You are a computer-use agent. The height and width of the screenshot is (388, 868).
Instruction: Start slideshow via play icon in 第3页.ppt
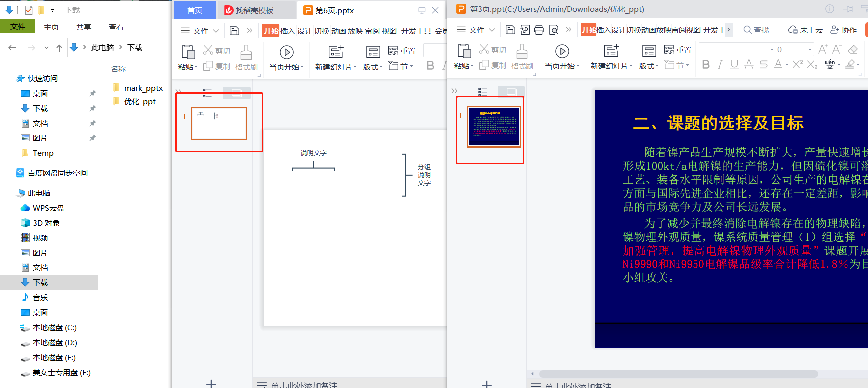point(562,51)
